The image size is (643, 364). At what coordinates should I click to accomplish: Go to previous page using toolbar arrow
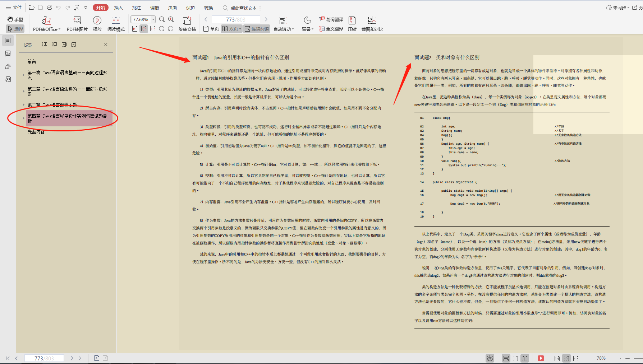click(206, 19)
